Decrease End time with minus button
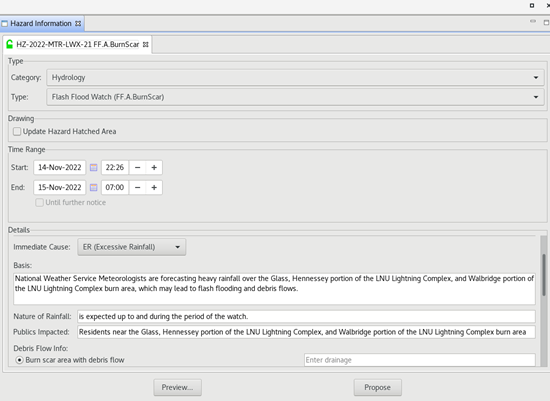The height and width of the screenshot is (401, 550). pyautogui.click(x=138, y=188)
